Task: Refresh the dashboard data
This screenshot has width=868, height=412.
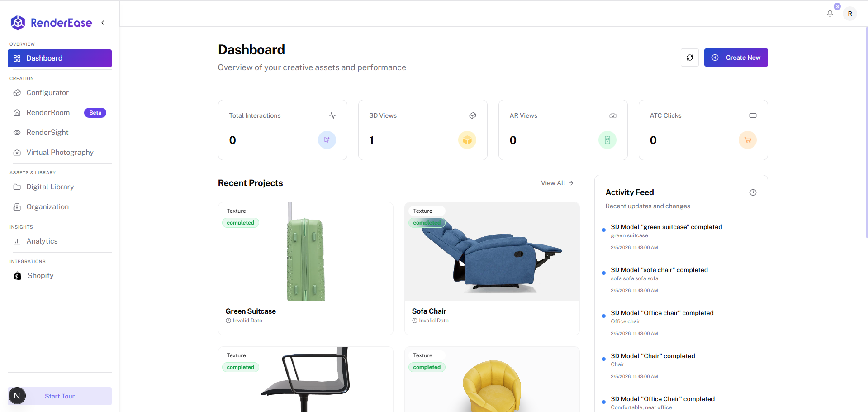Action: (x=690, y=57)
